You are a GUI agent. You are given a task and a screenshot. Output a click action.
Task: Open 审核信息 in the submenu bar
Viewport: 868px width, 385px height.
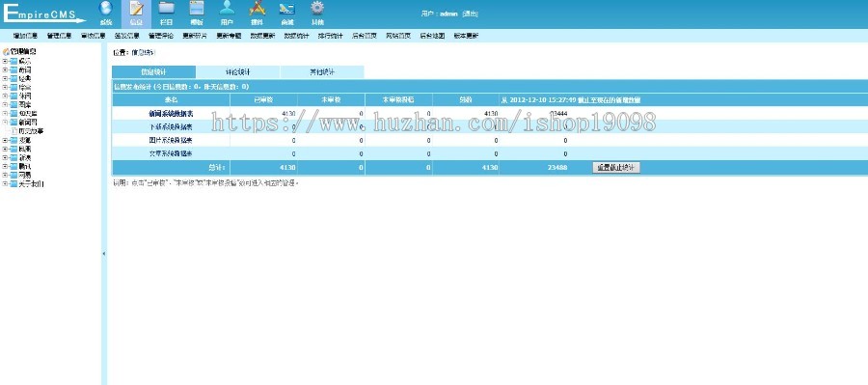(93, 36)
